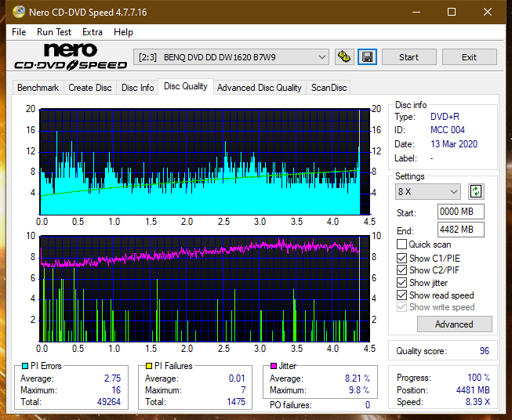The image size is (512, 420).
Task: Click the disc type DVD+R
Action: (x=445, y=117)
